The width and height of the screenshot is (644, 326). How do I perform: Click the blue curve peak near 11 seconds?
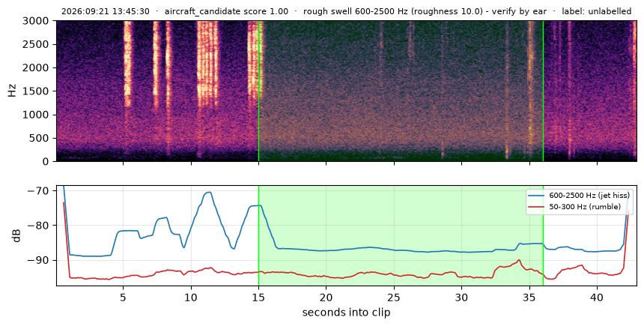click(209, 193)
